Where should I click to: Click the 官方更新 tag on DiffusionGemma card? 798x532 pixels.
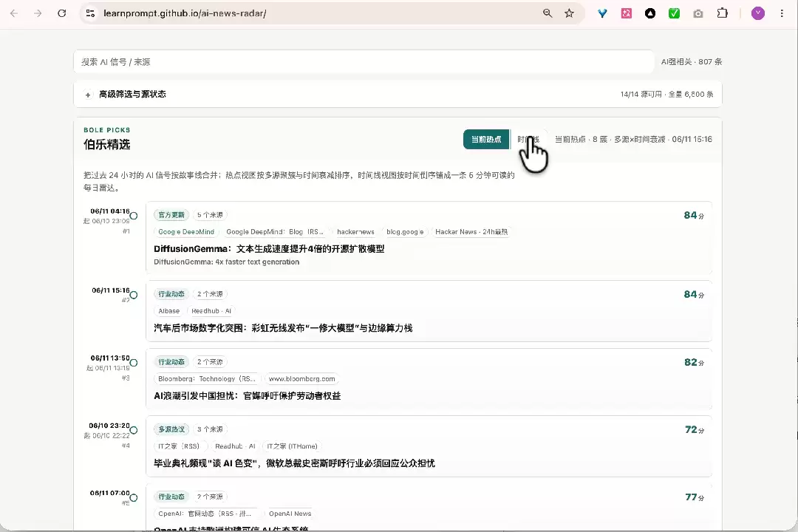tap(171, 215)
